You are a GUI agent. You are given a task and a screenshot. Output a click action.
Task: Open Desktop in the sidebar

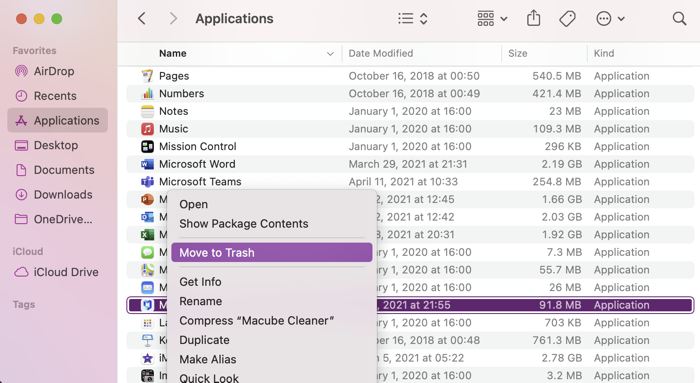tap(58, 145)
